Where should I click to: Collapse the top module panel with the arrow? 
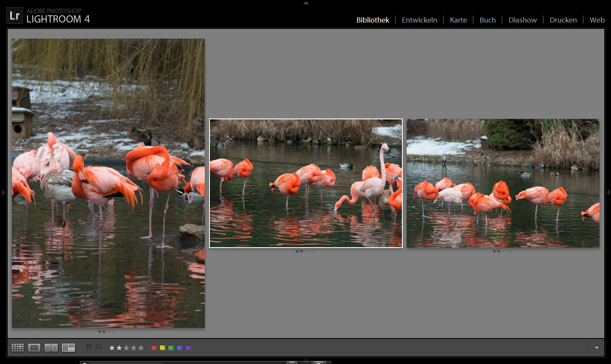click(x=306, y=3)
